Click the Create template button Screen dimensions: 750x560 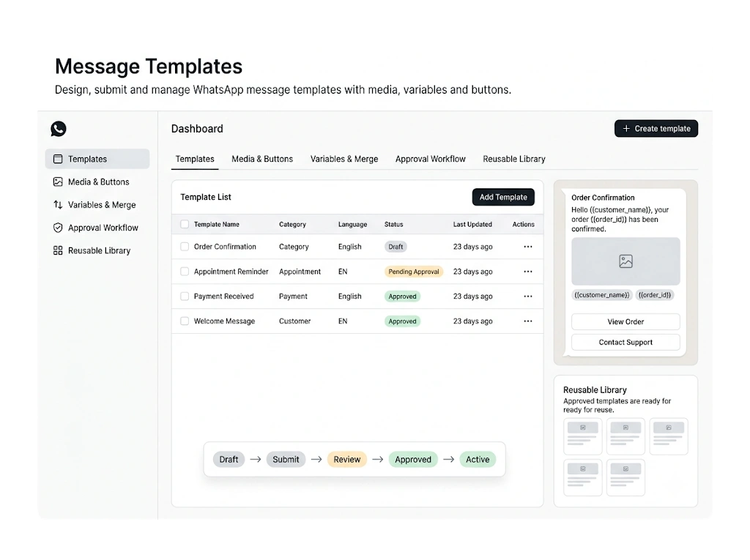(x=656, y=129)
